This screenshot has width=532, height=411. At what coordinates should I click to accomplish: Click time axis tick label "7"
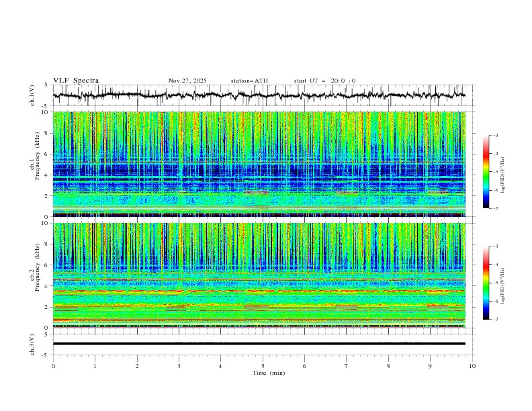(x=347, y=366)
